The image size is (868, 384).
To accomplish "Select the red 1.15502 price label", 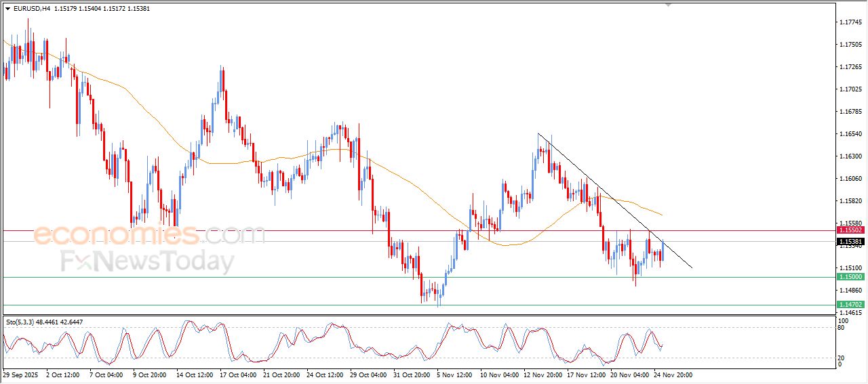I will point(850,231).
